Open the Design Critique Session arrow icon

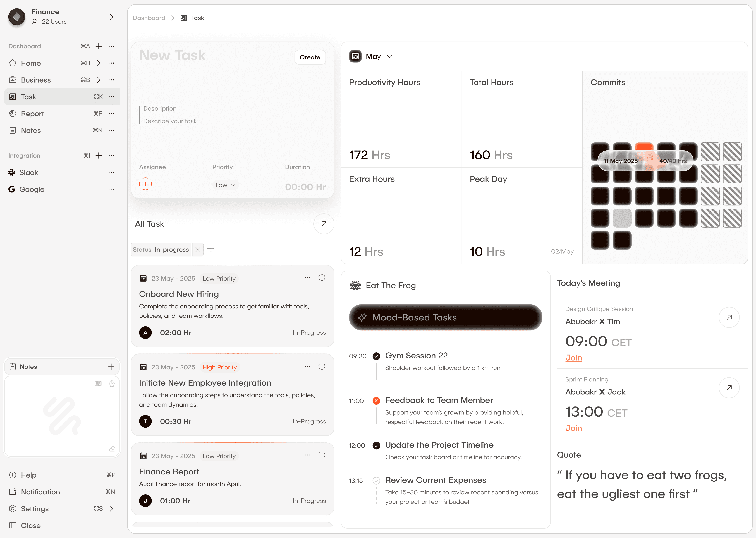(729, 317)
